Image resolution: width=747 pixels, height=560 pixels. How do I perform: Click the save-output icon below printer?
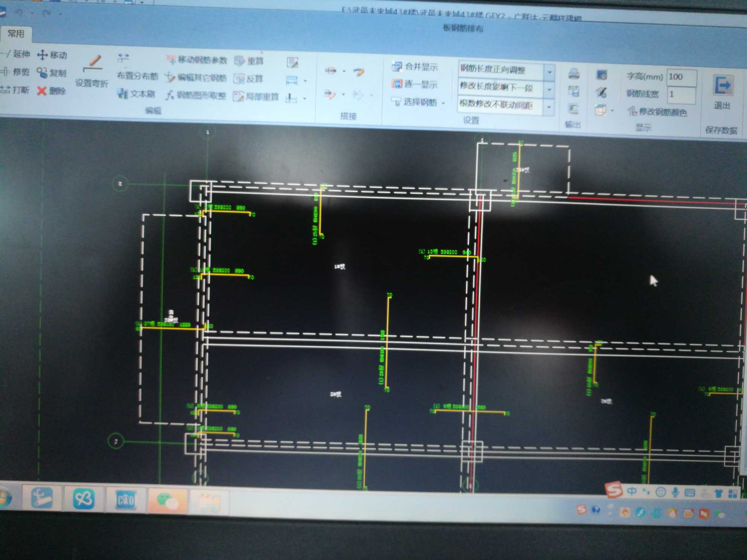pos(573,91)
